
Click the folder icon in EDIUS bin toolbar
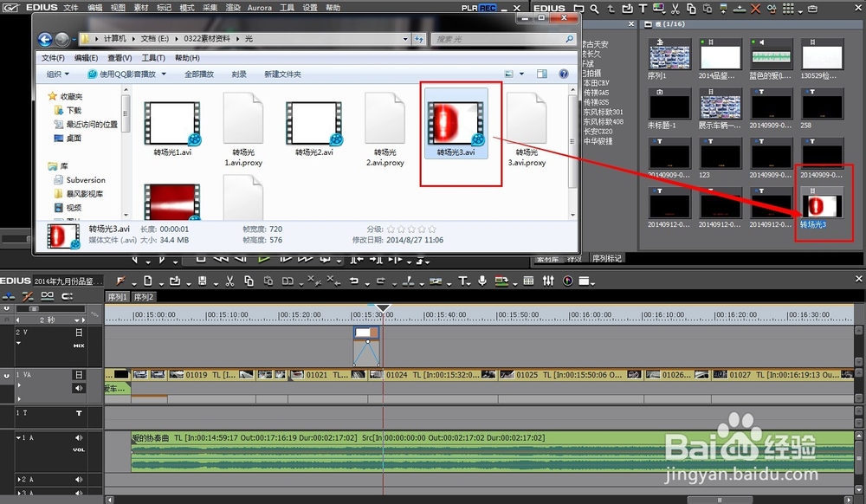click(578, 9)
